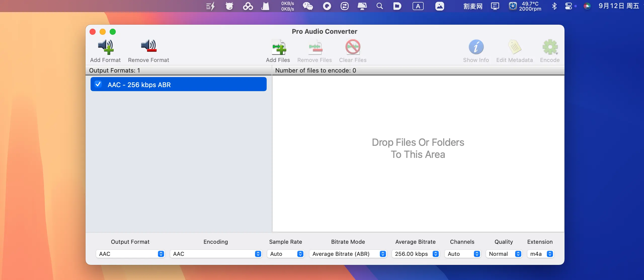Uncheck the AAC 256 kbps ABR format checkbox
This screenshot has width=644, height=280.
coord(98,84)
